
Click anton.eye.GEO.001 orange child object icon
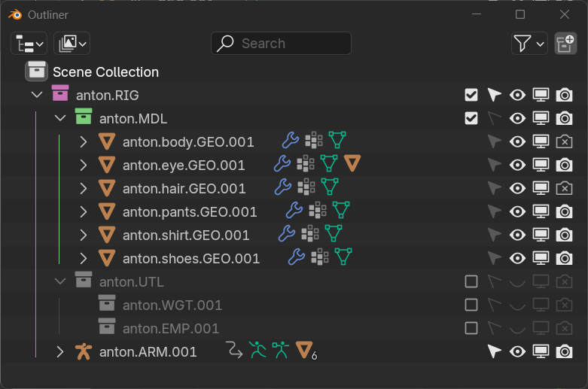pyautogui.click(x=352, y=163)
